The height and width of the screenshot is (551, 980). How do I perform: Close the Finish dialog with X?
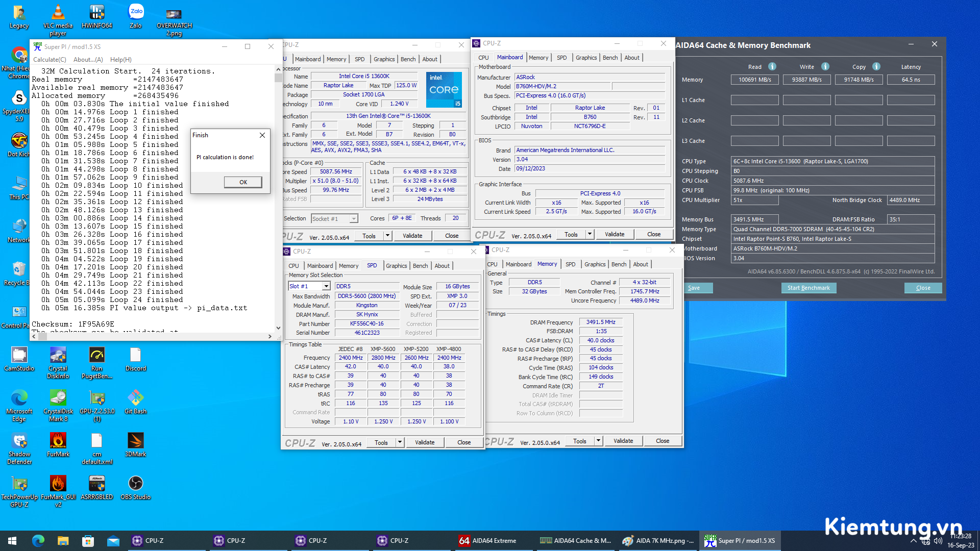click(x=262, y=135)
